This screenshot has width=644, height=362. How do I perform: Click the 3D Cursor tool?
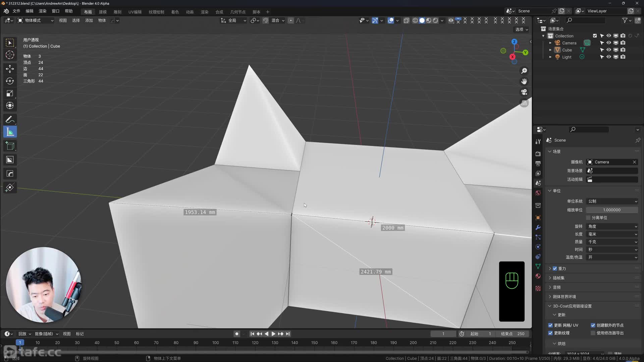pyautogui.click(x=10, y=55)
